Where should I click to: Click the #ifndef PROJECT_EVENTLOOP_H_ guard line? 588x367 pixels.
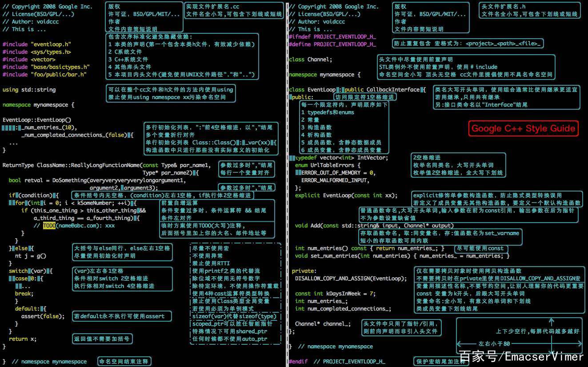[332, 37]
